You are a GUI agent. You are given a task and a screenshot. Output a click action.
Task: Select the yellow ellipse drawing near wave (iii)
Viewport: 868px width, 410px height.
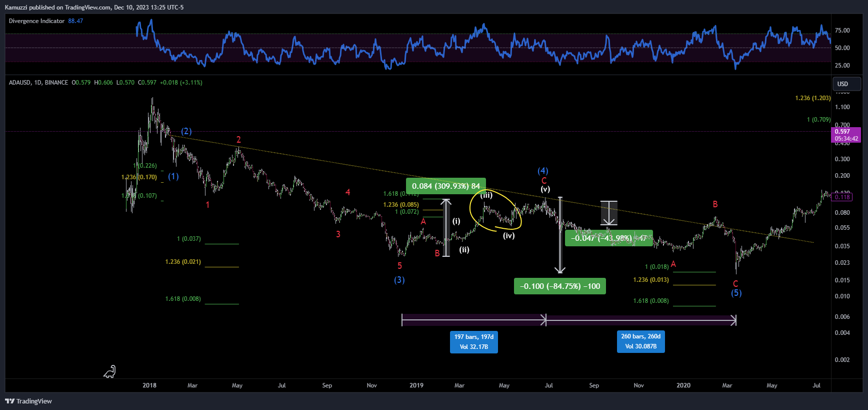point(495,210)
